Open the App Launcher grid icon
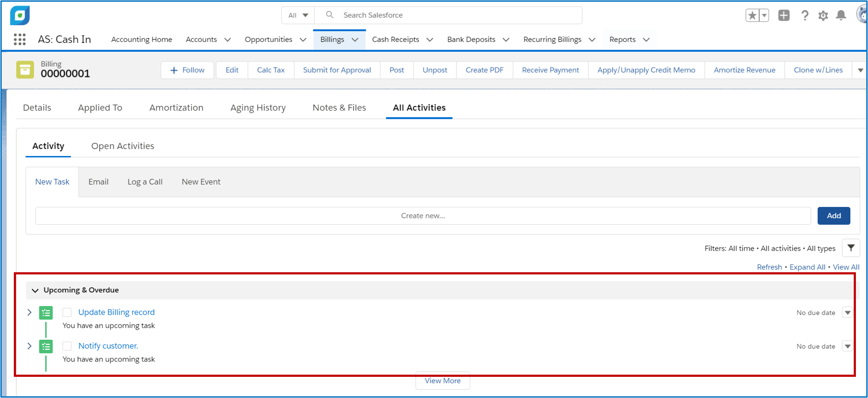The height and width of the screenshot is (398, 868). tap(19, 39)
